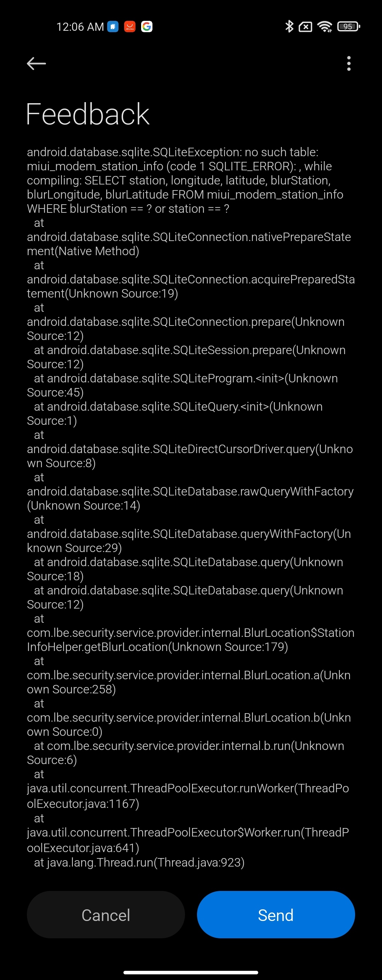This screenshot has width=382, height=980.
Task: Tap the AliExpress notification icon
Action: pyautogui.click(x=129, y=27)
